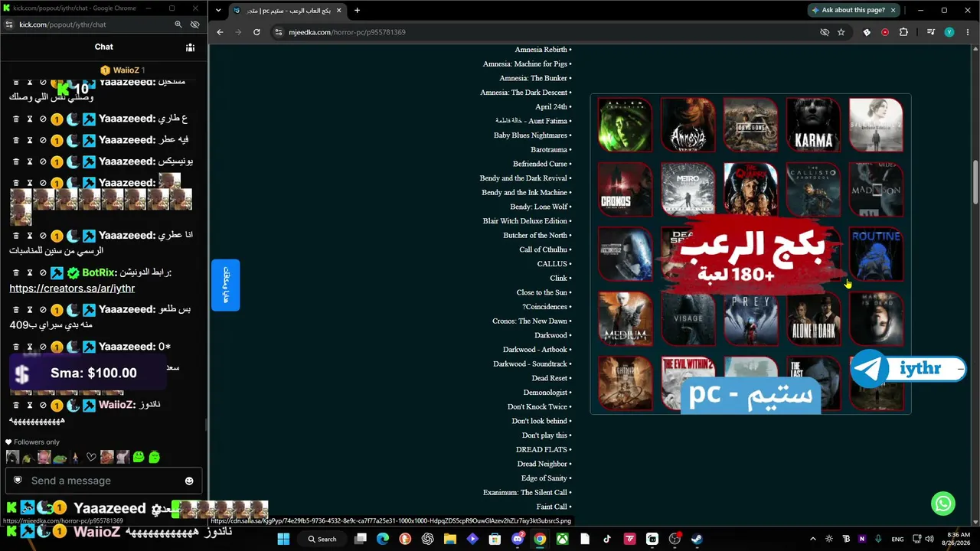Click the game title Dead Reset
This screenshot has height=551, width=980.
[x=550, y=378]
